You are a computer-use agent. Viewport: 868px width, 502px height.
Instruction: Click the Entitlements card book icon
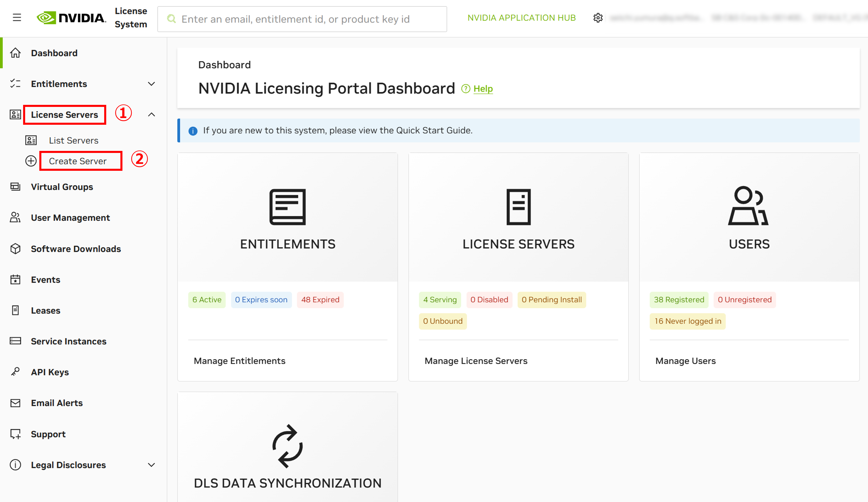(288, 207)
